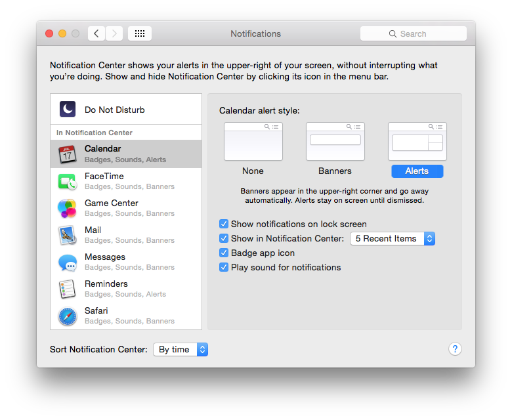This screenshot has height=420, width=512.
Task: Select FaceTime in the app list
Action: 126,181
